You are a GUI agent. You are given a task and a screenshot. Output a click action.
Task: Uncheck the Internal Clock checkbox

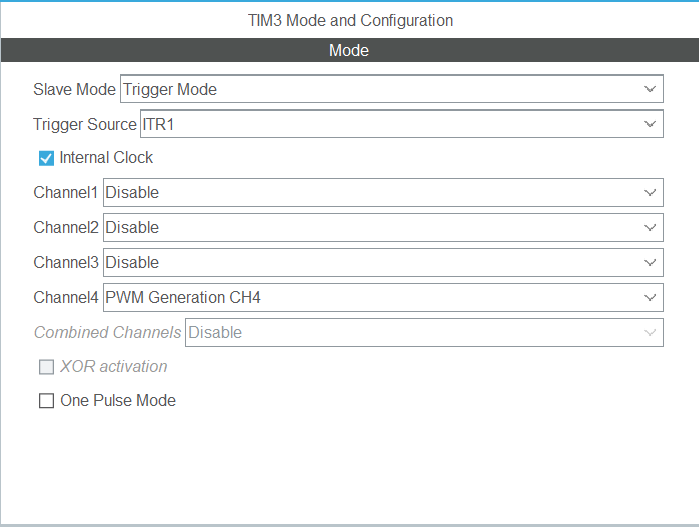tap(46, 158)
